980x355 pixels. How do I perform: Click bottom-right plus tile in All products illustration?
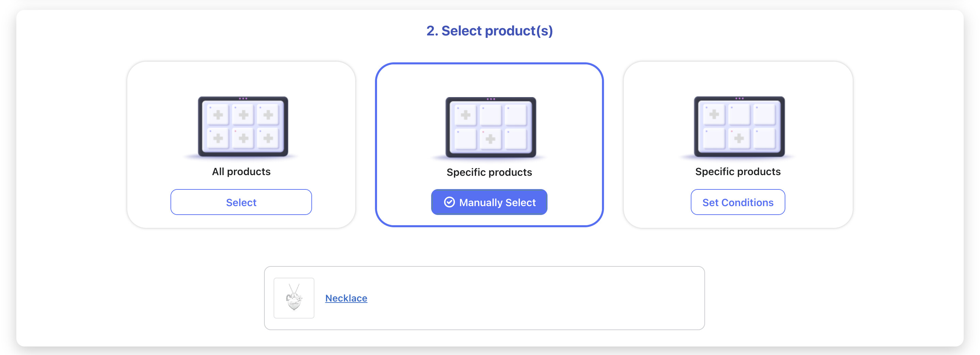click(268, 138)
